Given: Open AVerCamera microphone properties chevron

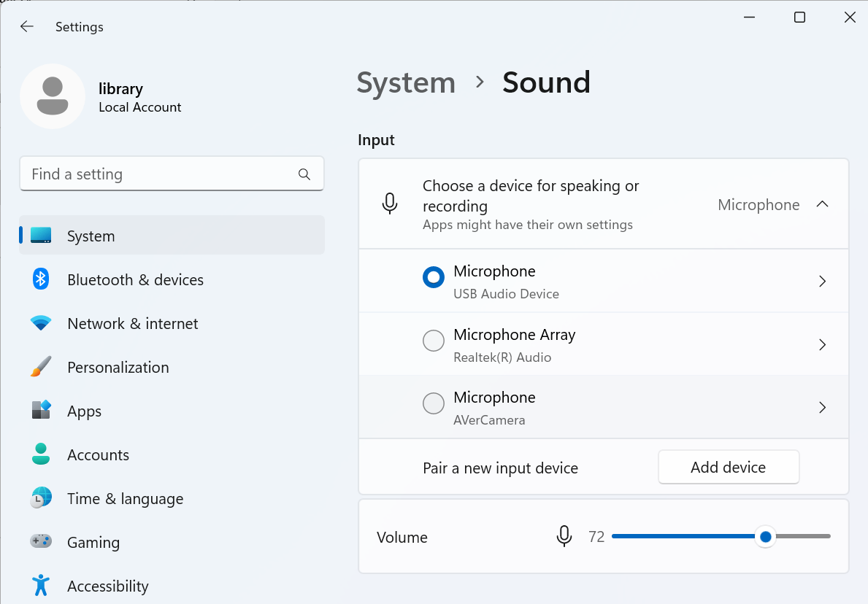Looking at the screenshot, I should (822, 408).
